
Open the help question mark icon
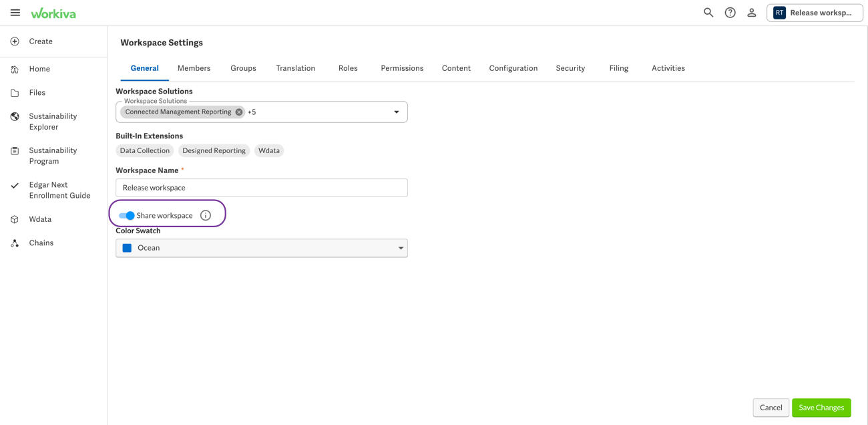click(730, 13)
